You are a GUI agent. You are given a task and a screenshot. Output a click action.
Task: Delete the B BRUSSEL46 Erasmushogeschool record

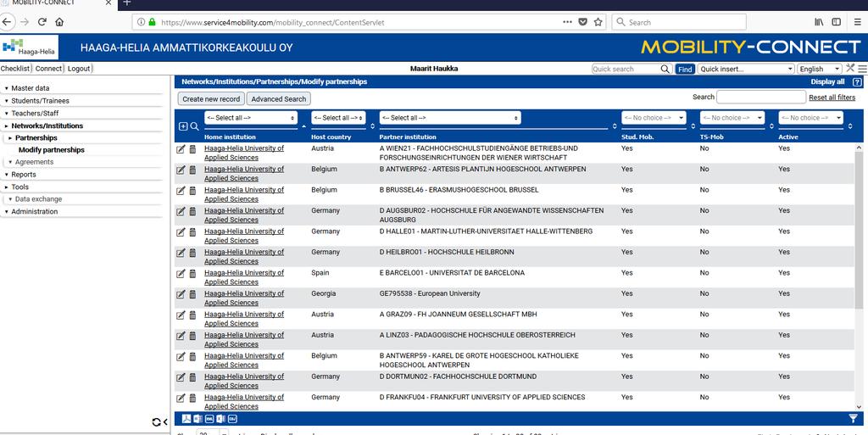click(192, 191)
